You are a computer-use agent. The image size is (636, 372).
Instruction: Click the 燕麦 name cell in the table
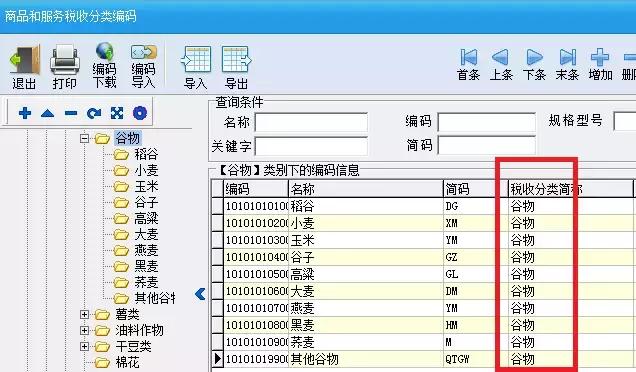[x=366, y=308]
